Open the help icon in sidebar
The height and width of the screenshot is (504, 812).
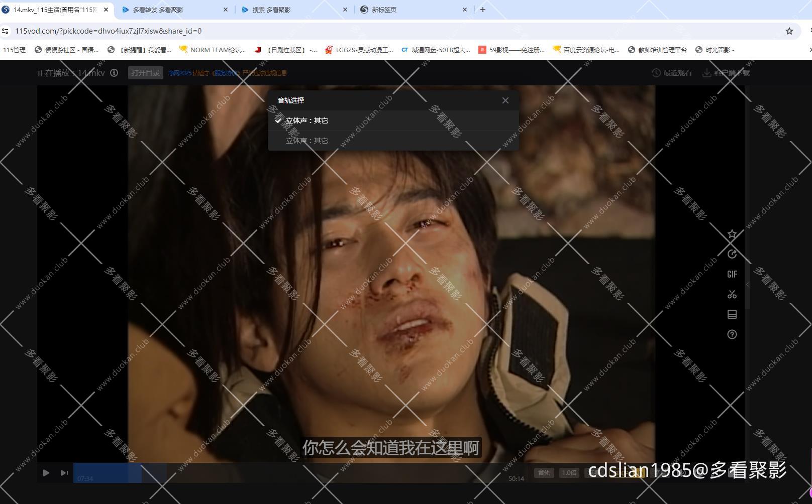(x=732, y=334)
